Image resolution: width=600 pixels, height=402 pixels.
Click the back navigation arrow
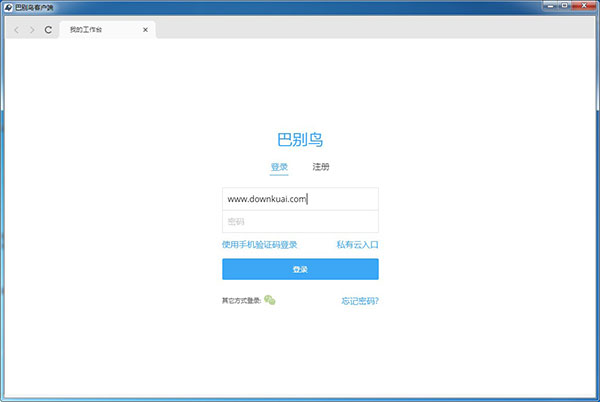(x=16, y=30)
